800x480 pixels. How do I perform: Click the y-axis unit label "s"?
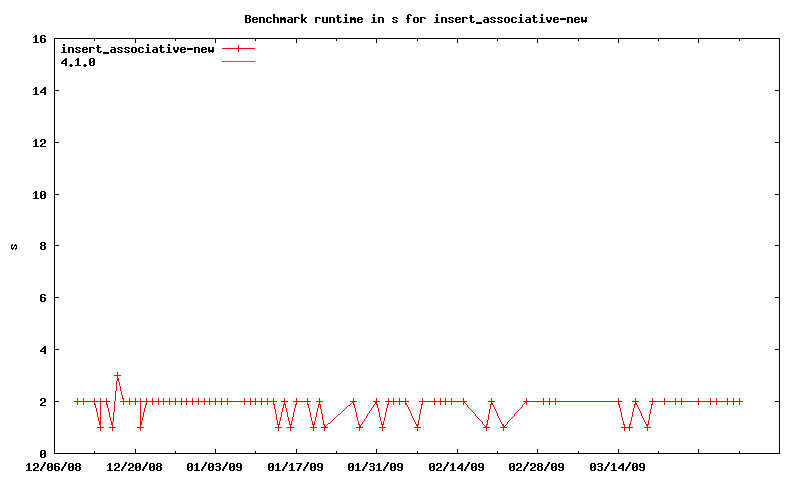pos(14,246)
